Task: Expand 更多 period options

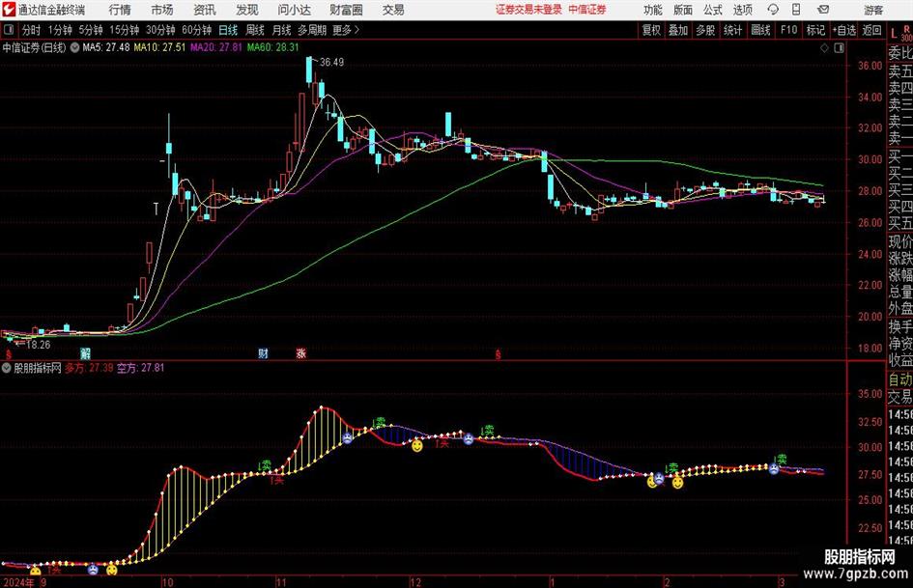Action: coord(346,30)
